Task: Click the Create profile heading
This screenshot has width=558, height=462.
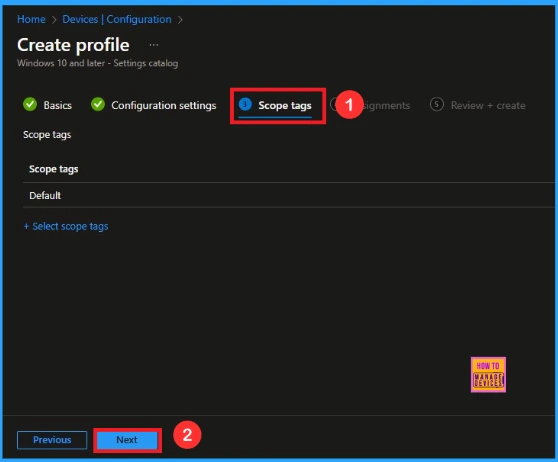Action: [x=73, y=45]
